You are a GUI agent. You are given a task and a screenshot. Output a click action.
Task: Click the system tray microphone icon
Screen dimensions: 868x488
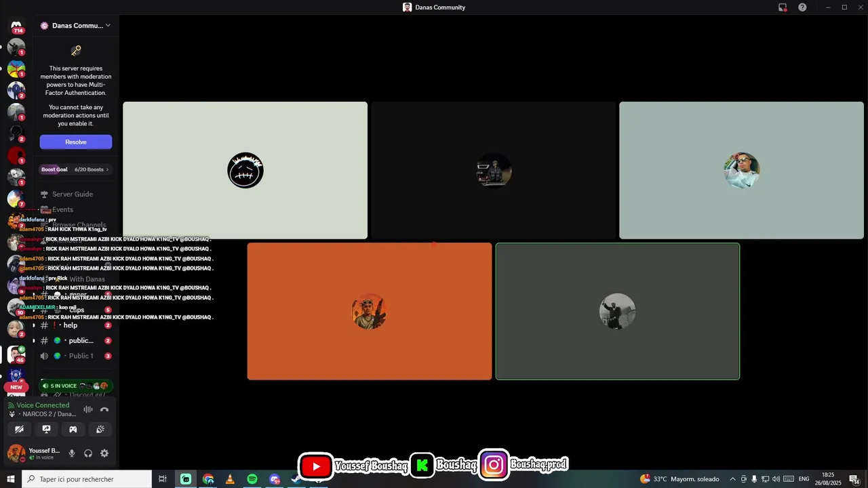pyautogui.click(x=754, y=479)
